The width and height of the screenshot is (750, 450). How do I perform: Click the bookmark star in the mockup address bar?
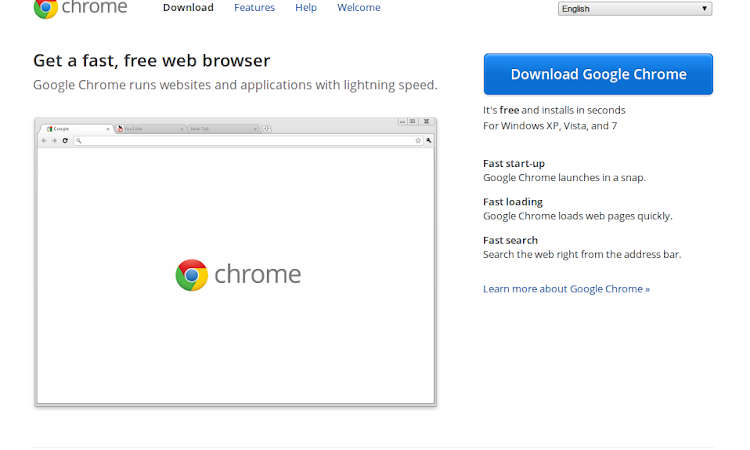(418, 141)
